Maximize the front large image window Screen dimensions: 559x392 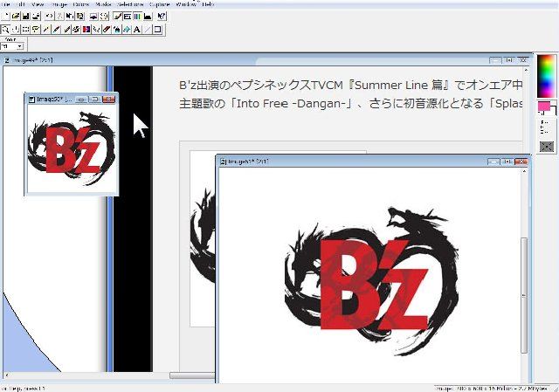click(507, 162)
